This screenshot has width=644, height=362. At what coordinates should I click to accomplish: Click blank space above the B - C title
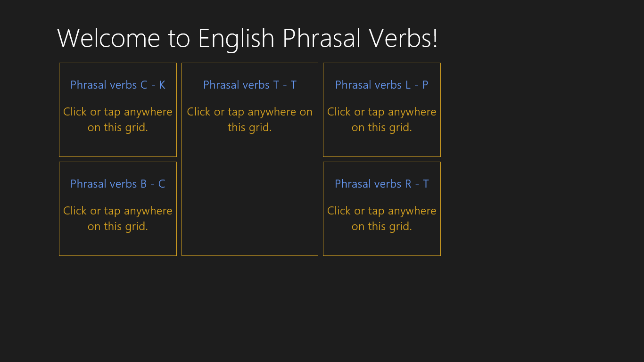(118, 169)
